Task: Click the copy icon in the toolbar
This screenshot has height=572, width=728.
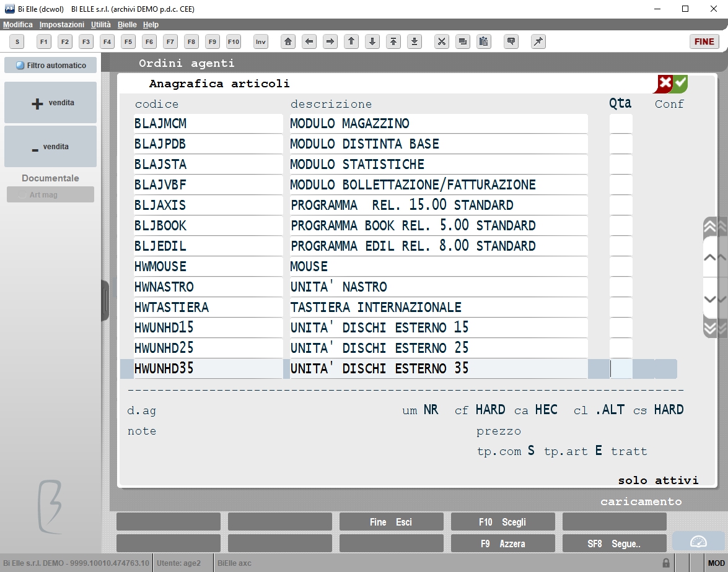Action: 462,41
